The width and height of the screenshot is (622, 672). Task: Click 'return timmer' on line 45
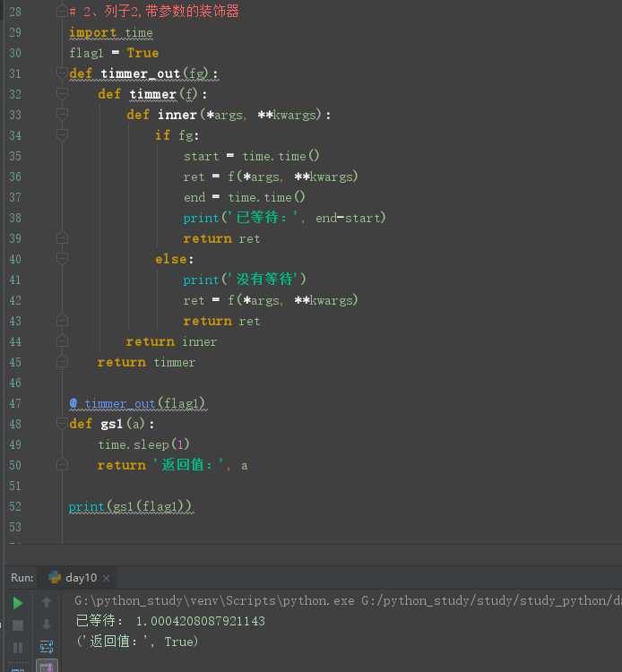tap(146, 362)
